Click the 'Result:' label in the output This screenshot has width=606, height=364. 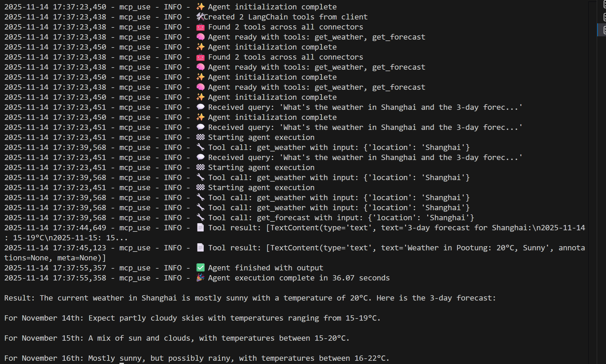point(19,298)
